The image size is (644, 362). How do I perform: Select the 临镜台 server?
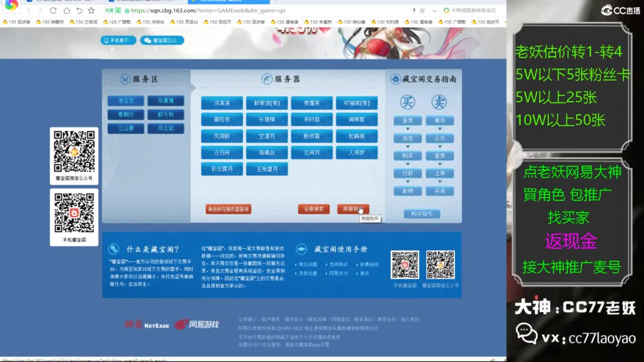267,153
